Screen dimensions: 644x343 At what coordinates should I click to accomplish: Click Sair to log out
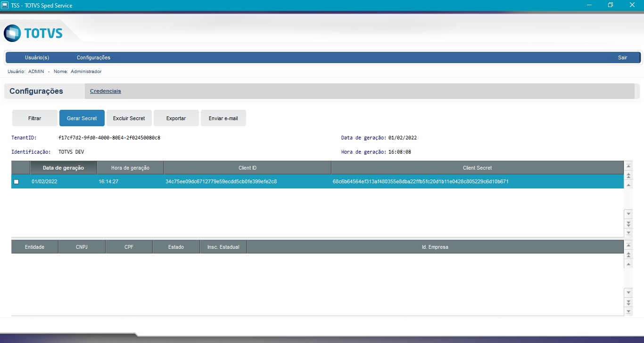622,57
